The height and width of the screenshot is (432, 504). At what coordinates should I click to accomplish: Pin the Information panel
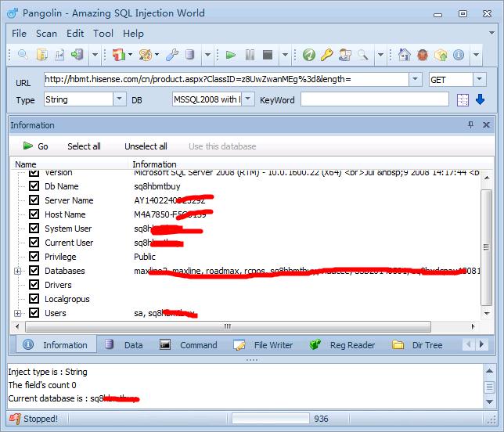pyautogui.click(x=470, y=124)
